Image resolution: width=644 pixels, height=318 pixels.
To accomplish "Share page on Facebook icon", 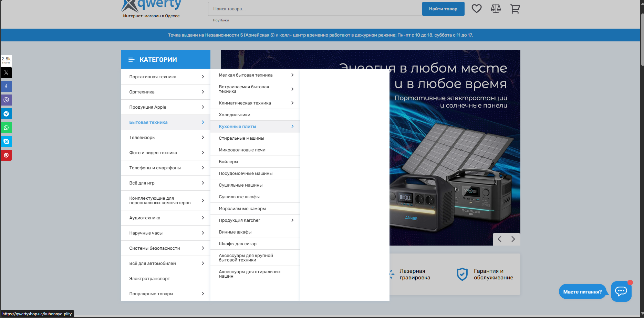I will (6, 86).
